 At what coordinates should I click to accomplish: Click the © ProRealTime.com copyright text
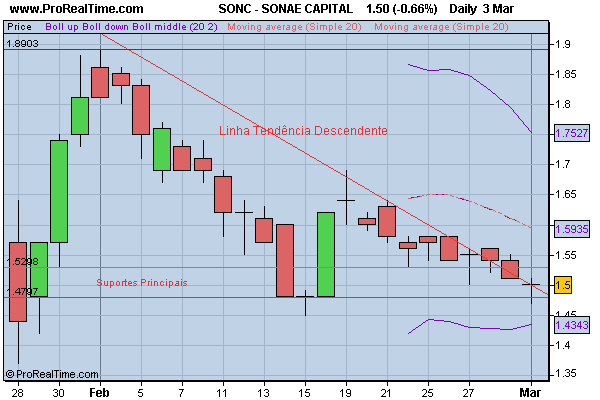[x=52, y=374]
